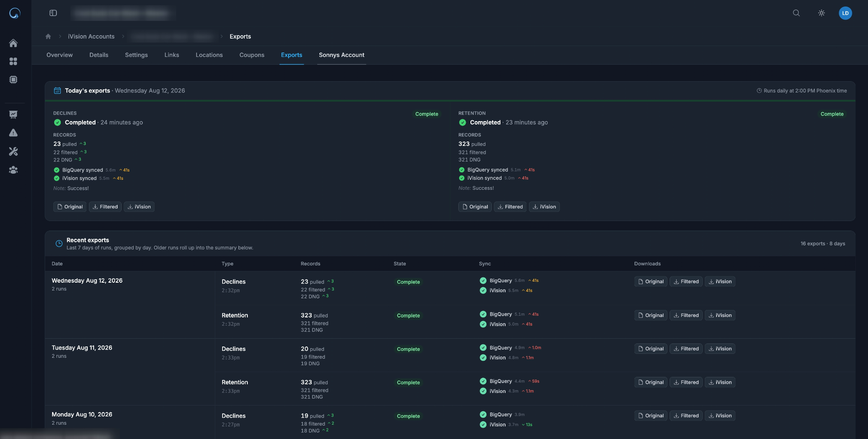Download Filtered for Aug 12 Declines row
This screenshot has height=439, width=868.
[686, 281]
